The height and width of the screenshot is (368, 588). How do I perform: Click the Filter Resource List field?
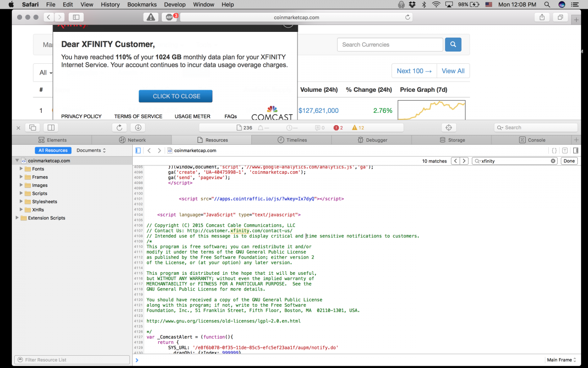[x=72, y=360]
